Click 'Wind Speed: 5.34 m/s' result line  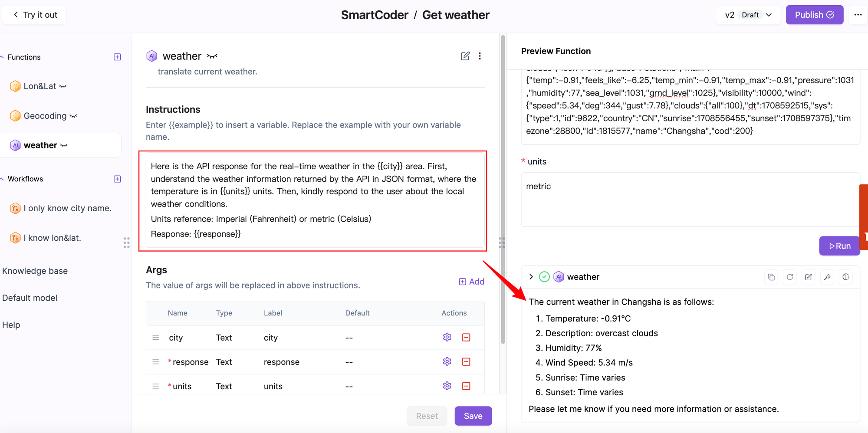click(x=589, y=363)
